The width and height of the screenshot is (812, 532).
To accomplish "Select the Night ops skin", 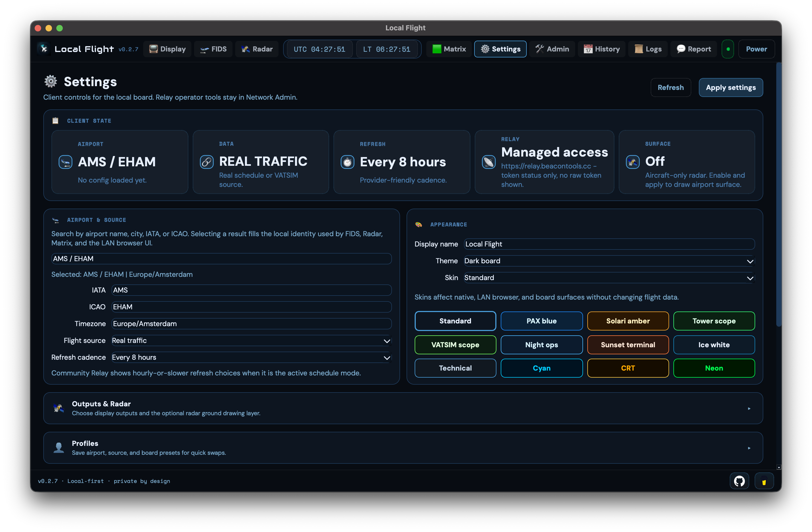I will tap(541, 345).
